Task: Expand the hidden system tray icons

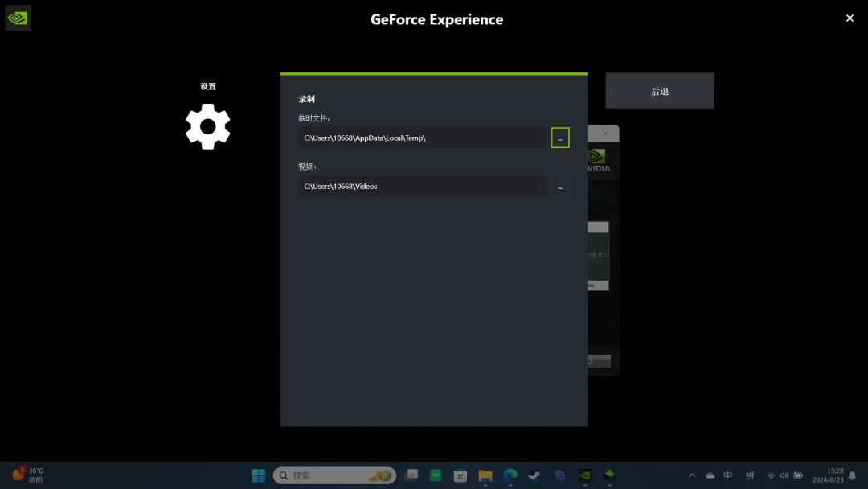Action: pyautogui.click(x=692, y=475)
